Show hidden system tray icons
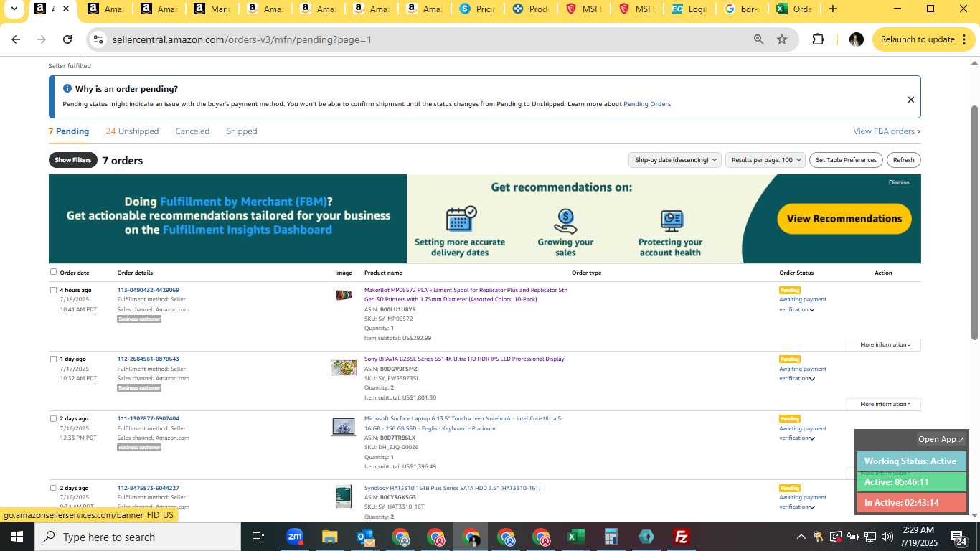This screenshot has height=551, width=980. pyautogui.click(x=801, y=537)
